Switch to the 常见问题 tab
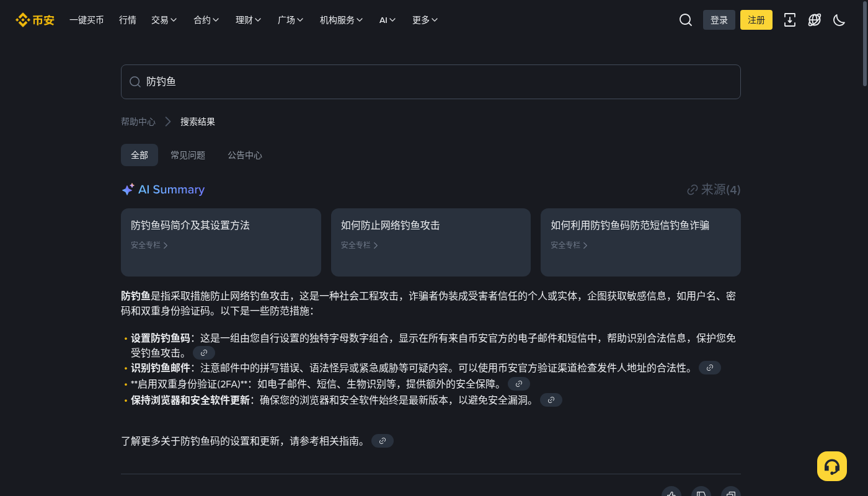This screenshot has width=868, height=496. click(x=188, y=155)
